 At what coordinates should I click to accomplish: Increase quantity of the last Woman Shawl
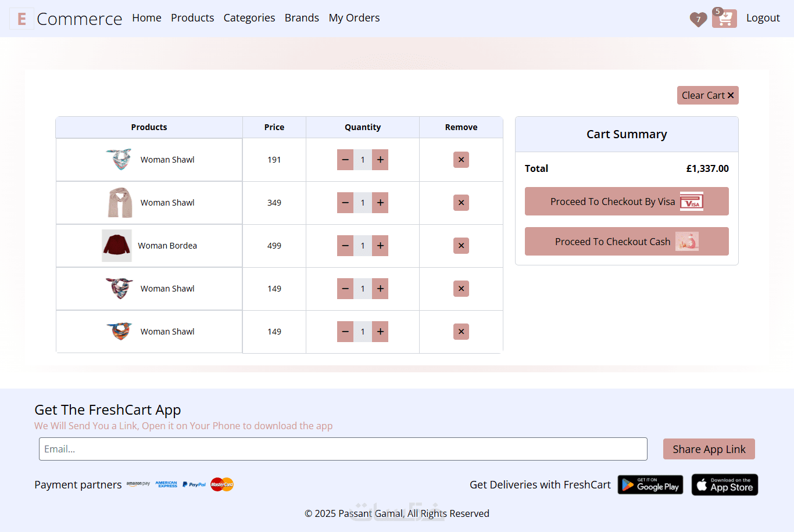click(380, 332)
